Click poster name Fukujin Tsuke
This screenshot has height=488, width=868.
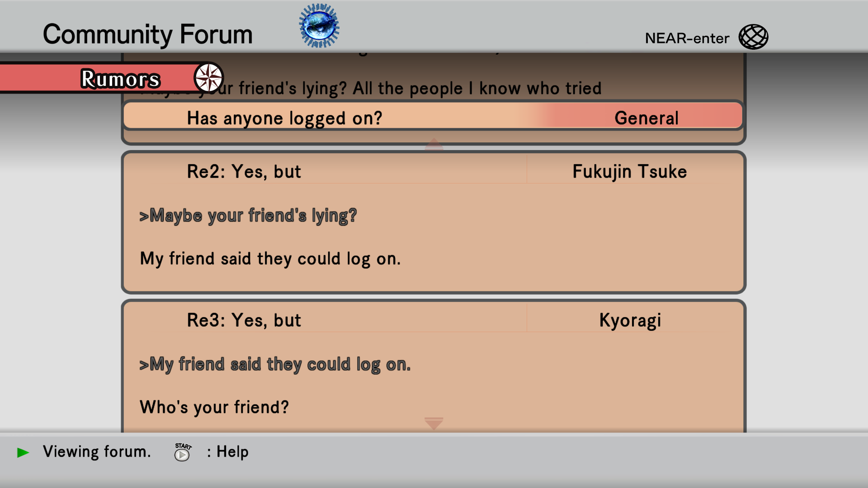630,172
